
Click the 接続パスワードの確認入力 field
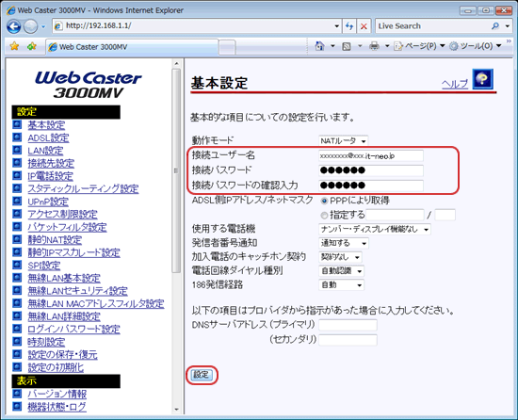[x=371, y=186]
